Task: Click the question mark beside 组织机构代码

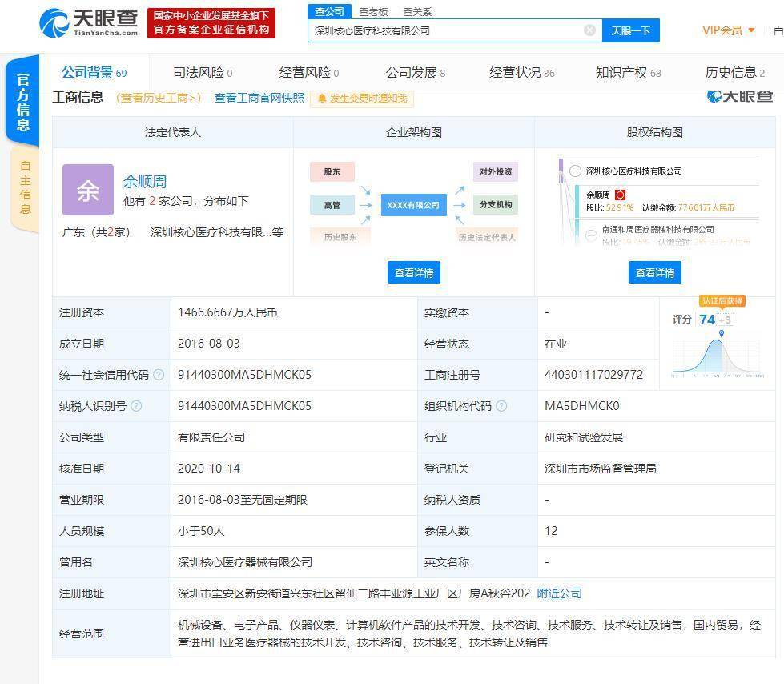Action: click(x=501, y=405)
